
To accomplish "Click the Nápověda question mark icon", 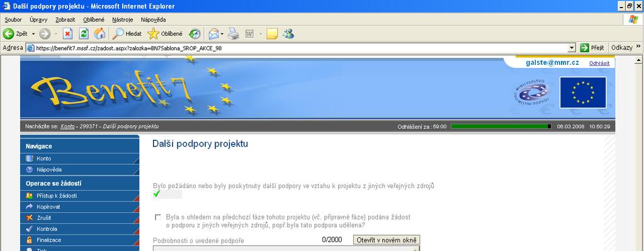I will point(29,169).
